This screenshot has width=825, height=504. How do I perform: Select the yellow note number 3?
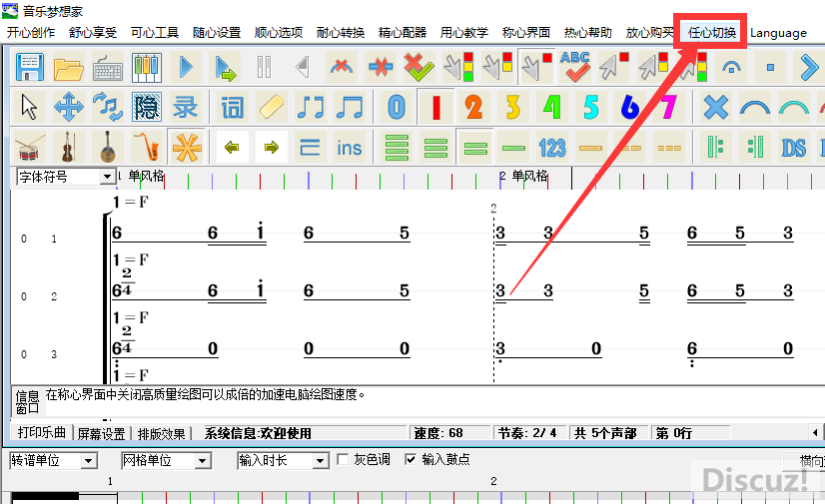coord(513,107)
